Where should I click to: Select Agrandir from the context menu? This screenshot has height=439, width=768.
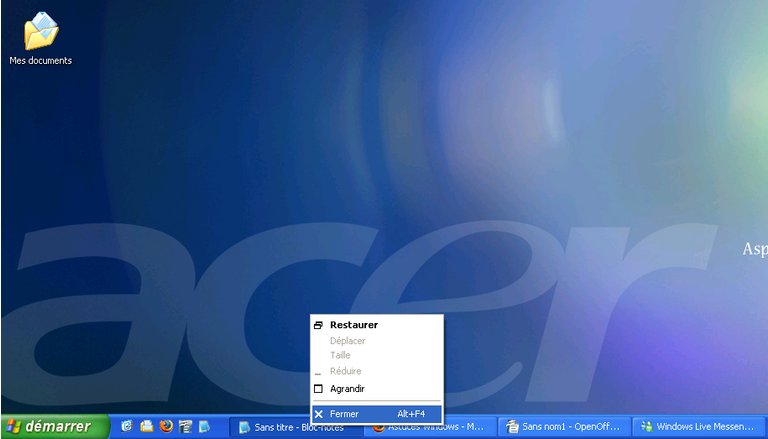point(377,389)
